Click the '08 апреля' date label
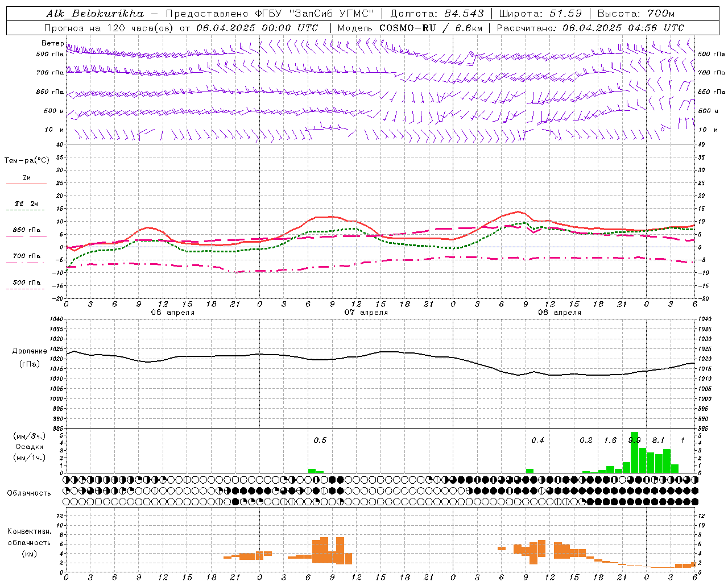Viewport: 728px width, 582px height. [x=560, y=313]
